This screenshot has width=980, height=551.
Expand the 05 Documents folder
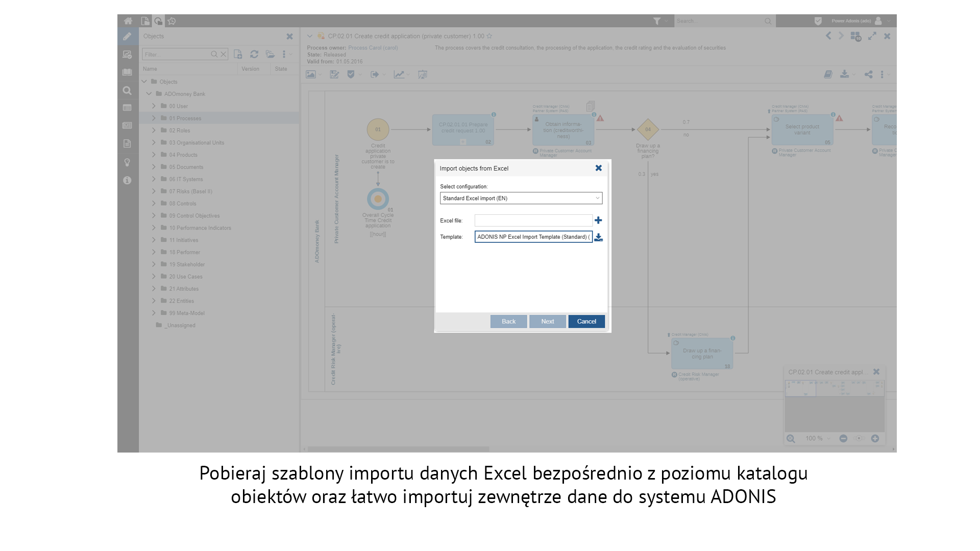(154, 167)
